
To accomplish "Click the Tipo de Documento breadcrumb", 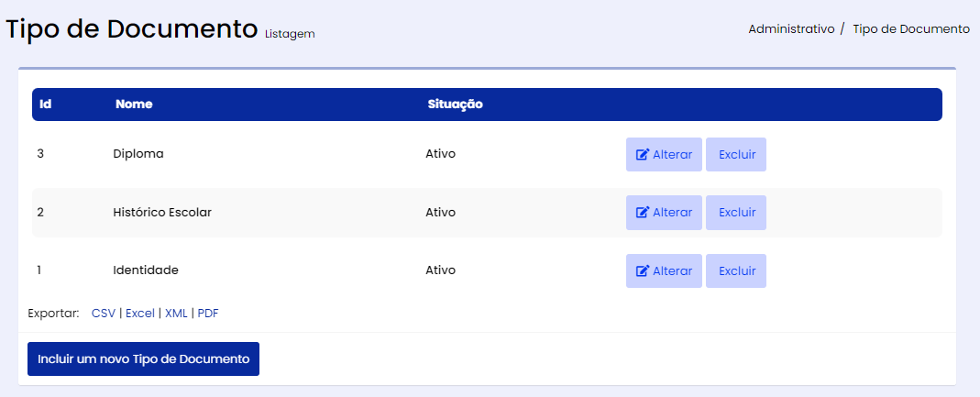I will tap(910, 29).
